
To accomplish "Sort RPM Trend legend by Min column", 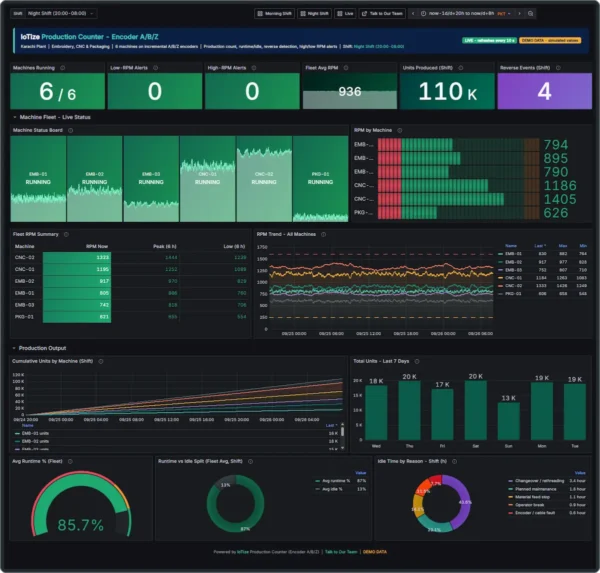I will pos(583,246).
